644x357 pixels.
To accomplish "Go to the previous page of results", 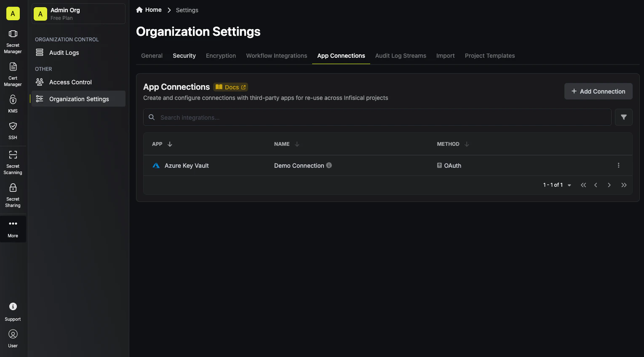I will click(596, 185).
